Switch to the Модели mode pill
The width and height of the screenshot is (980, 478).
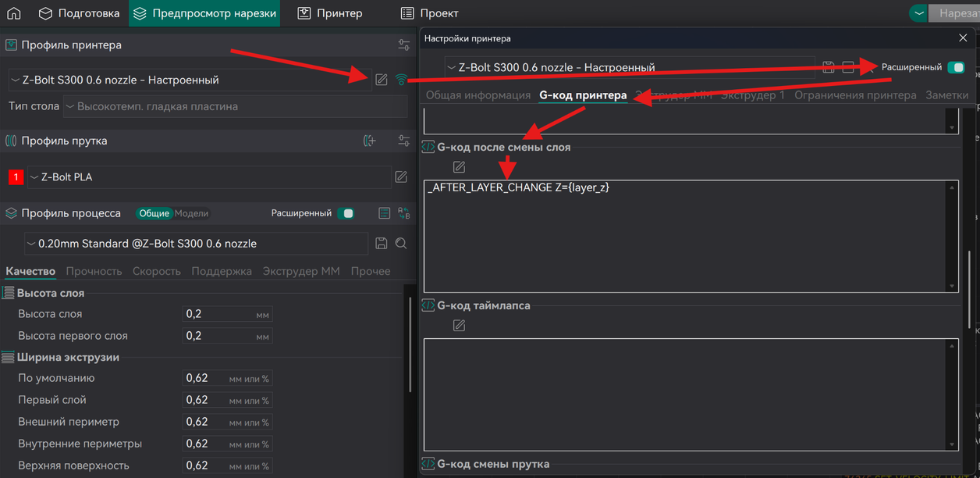191,213
